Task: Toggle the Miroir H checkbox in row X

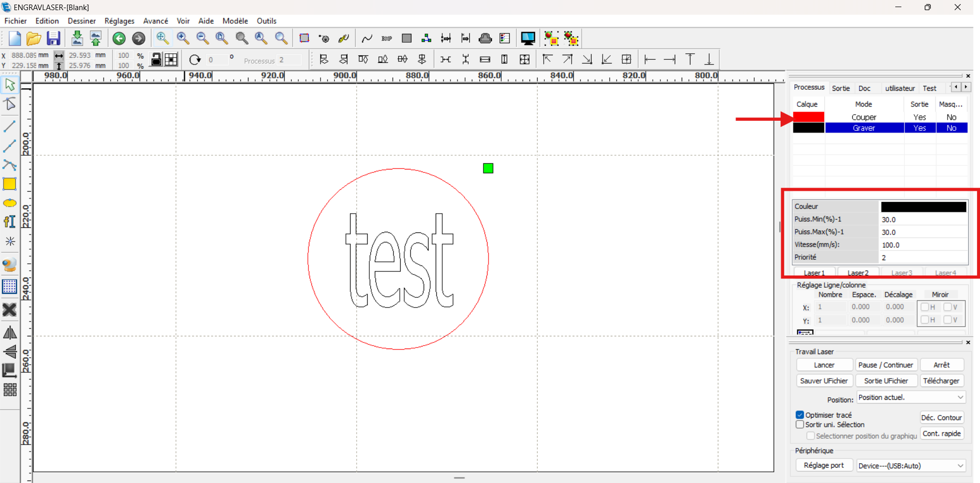Action: [x=925, y=307]
